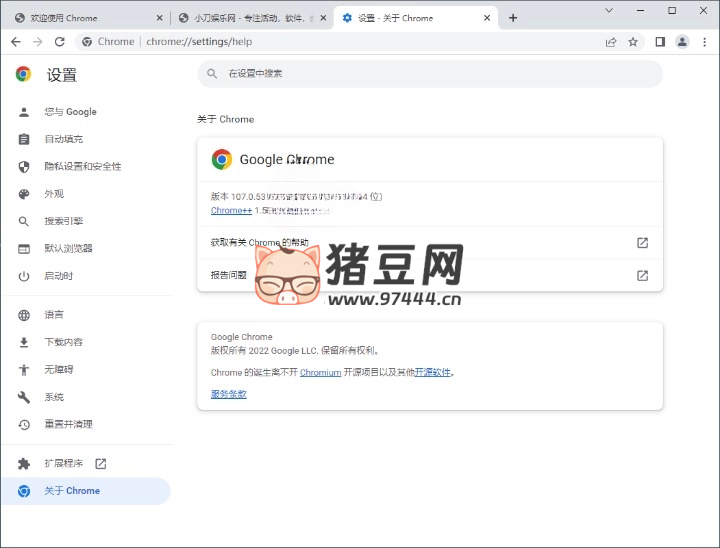Open 扩展程序 from the sidebar

pyautogui.click(x=63, y=464)
